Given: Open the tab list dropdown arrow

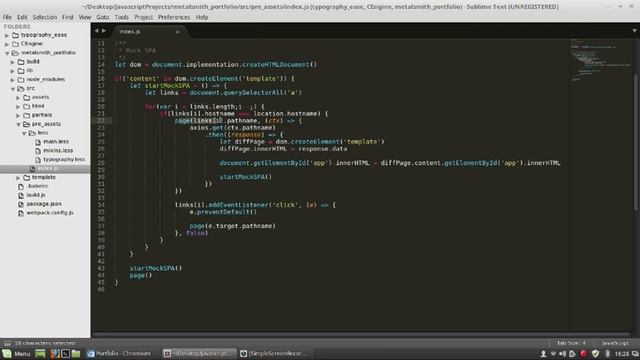Looking at the screenshot, I should (x=634, y=31).
